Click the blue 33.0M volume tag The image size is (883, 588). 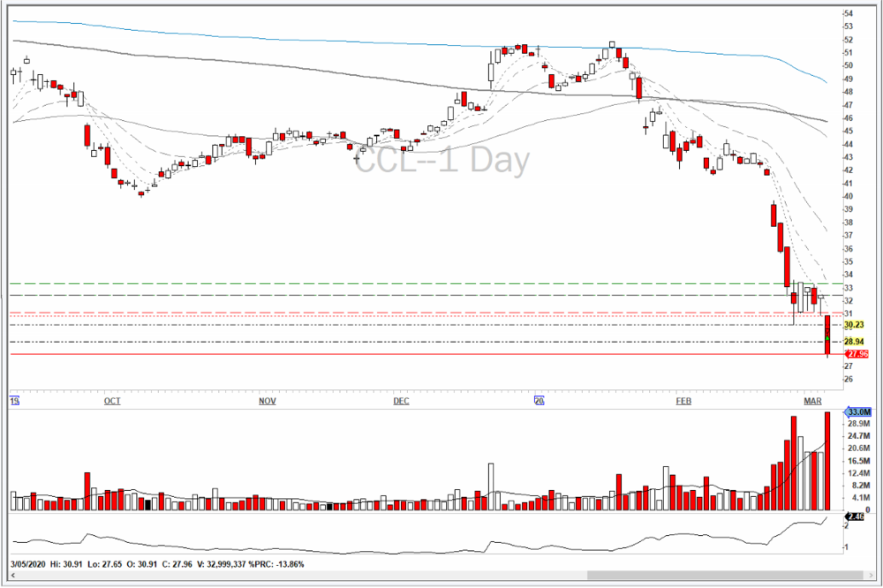859,411
